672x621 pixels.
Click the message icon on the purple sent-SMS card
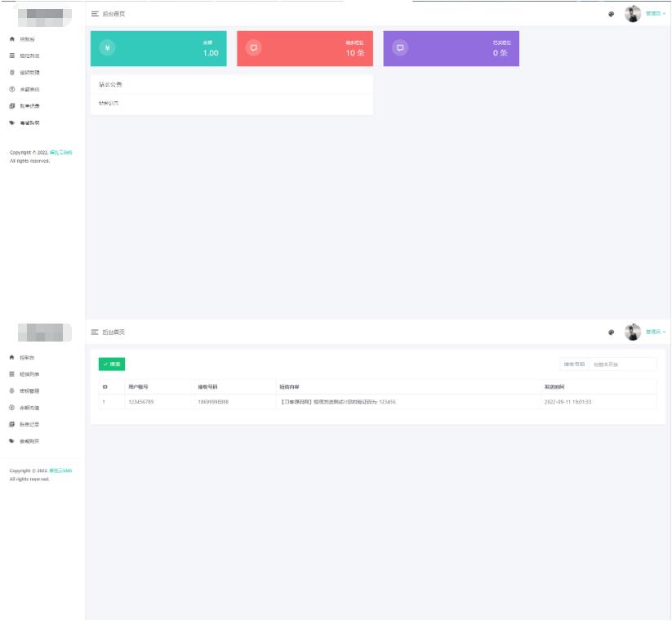click(400, 47)
